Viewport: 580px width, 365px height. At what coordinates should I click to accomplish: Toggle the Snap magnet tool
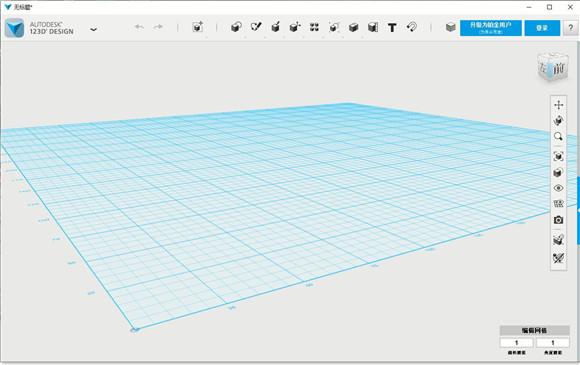pyautogui.click(x=412, y=27)
